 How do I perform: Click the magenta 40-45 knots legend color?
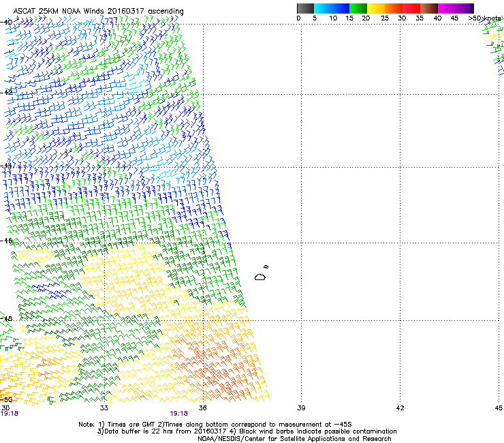[x=447, y=8]
